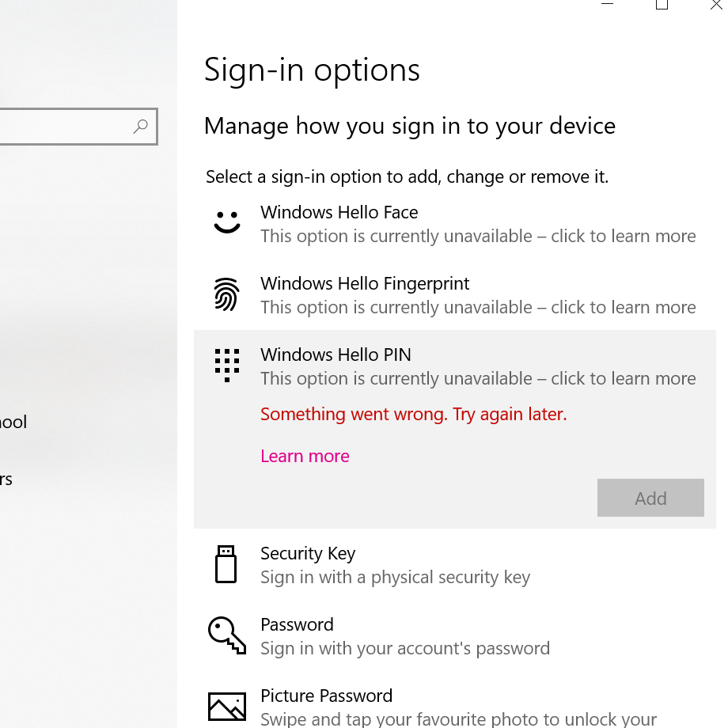The width and height of the screenshot is (728, 728).
Task: Close the Settings window
Action: (716, 4)
